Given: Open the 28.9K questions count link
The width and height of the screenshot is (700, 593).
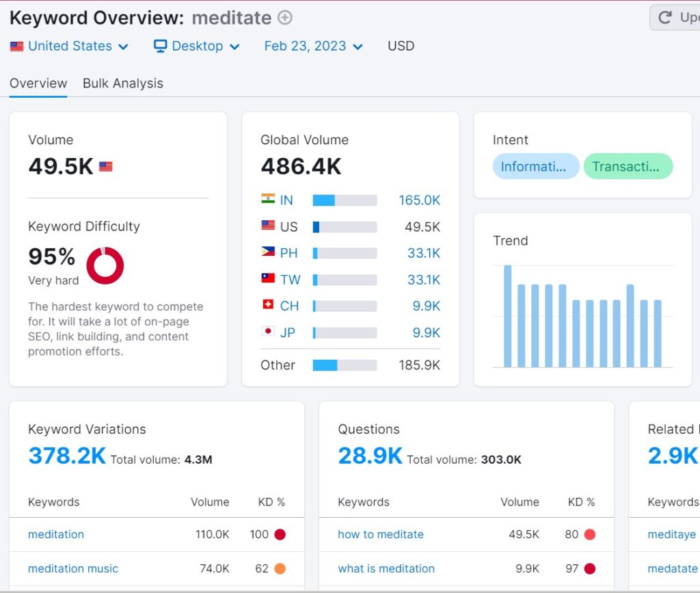Looking at the screenshot, I should (x=370, y=456).
